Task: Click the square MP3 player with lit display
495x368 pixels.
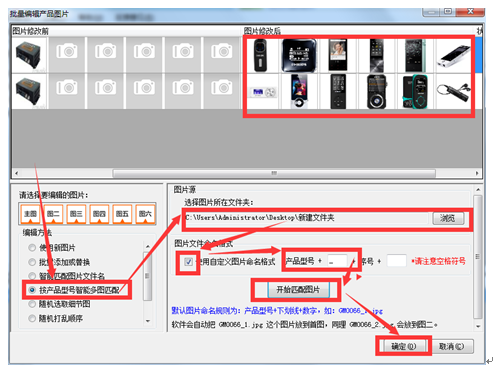Action: (299, 55)
